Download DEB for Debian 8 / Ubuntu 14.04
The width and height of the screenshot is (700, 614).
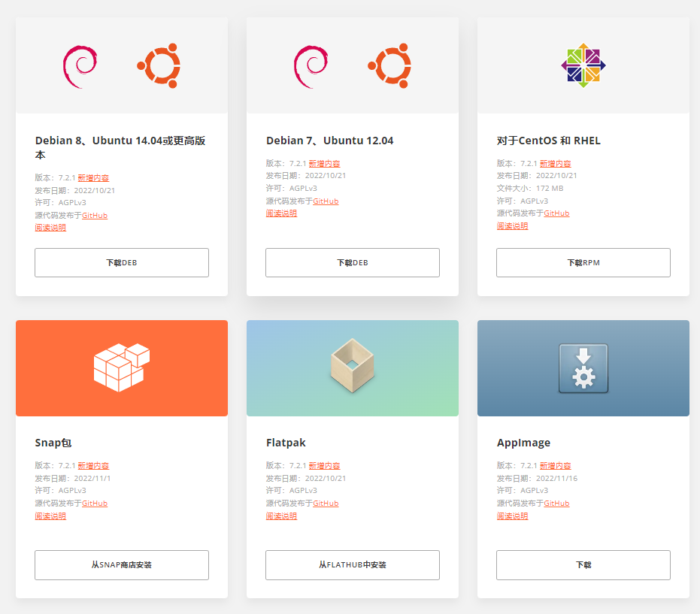(122, 262)
